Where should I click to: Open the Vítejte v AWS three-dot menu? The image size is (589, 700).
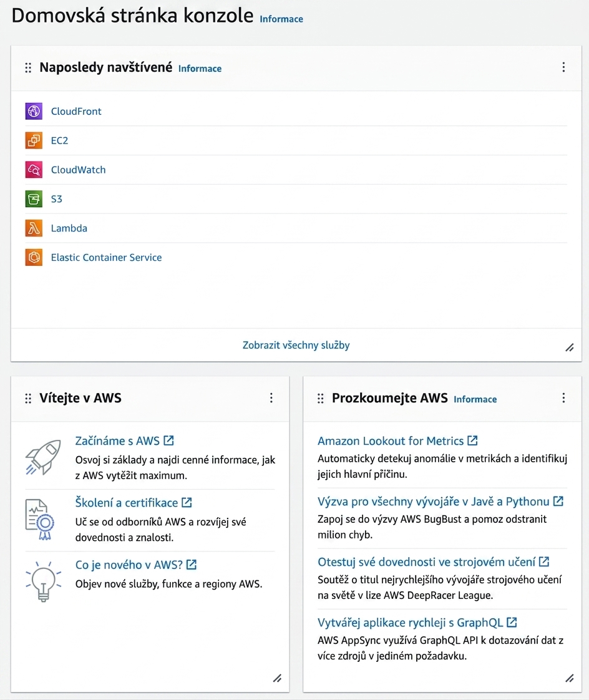[271, 398]
